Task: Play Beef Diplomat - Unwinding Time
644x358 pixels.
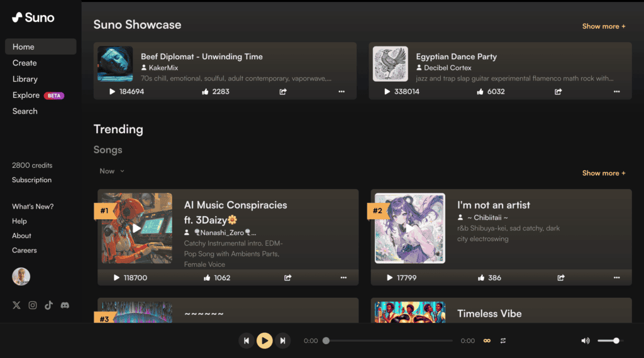Action: pyautogui.click(x=112, y=92)
